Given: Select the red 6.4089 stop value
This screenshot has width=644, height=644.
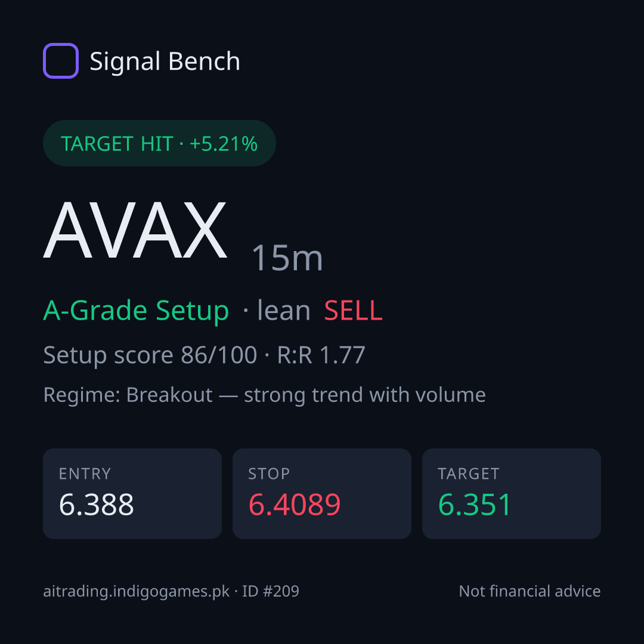Looking at the screenshot, I should coord(295,504).
